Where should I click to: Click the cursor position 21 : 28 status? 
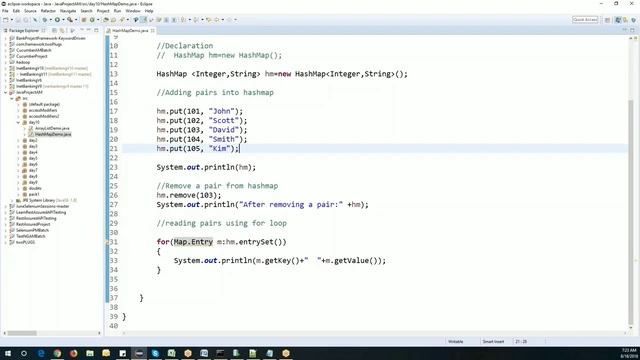521,342
